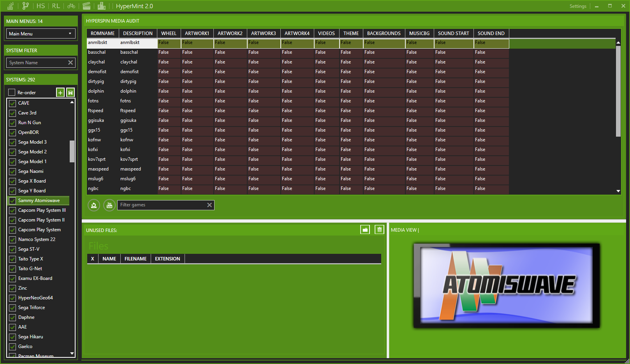Delete unused files with trash icon
630x364 pixels.
[x=379, y=230]
